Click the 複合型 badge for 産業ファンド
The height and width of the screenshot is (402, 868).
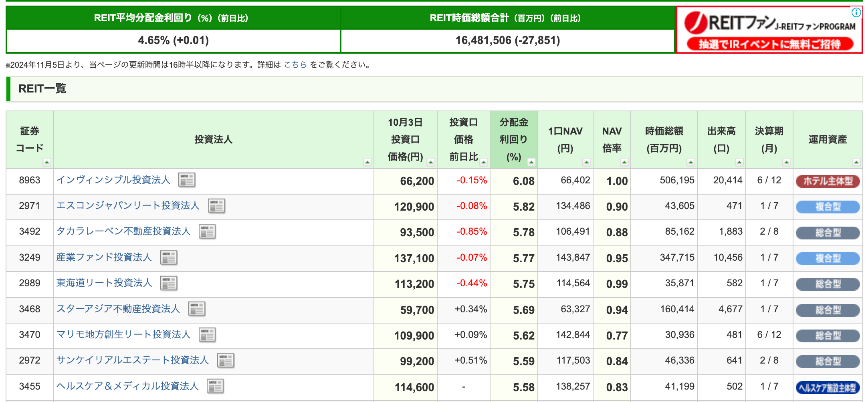pos(828,258)
